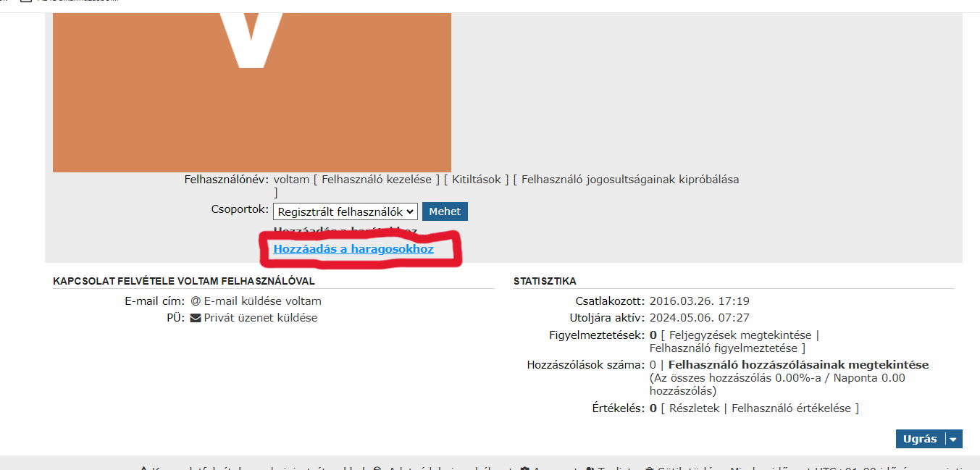Viewport: 980px width, 470px height.
Task: Expand the Csoportok group selector
Action: point(345,211)
